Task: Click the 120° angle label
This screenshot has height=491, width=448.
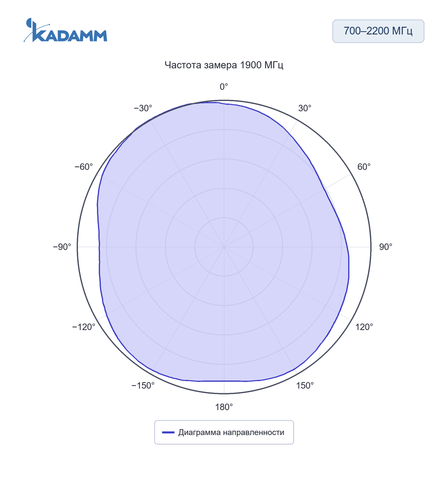Action: [x=364, y=327]
